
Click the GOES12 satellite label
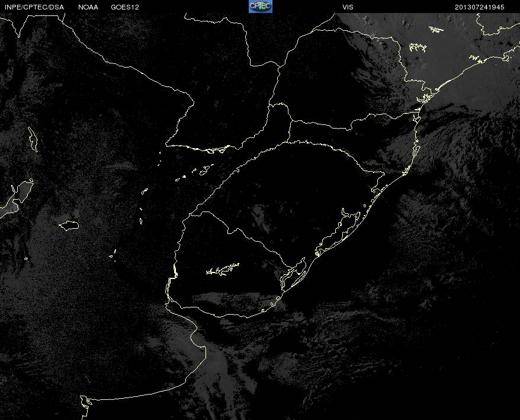click(125, 7)
